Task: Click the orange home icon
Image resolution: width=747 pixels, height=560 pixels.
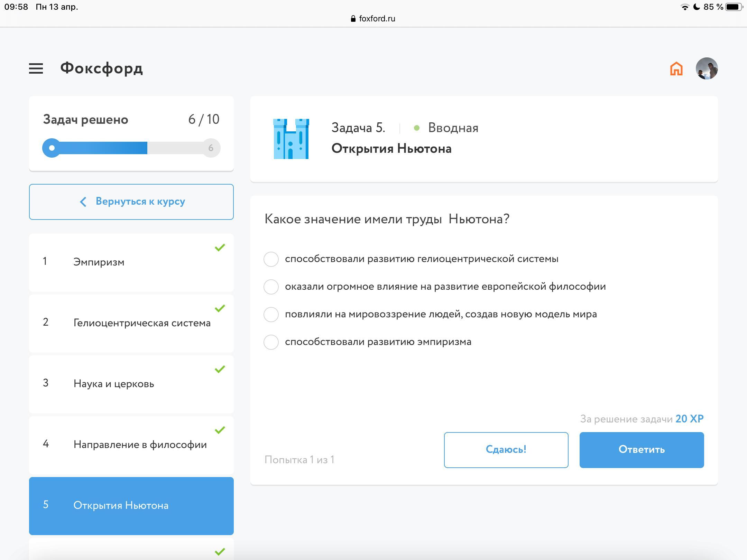Action: point(676,68)
